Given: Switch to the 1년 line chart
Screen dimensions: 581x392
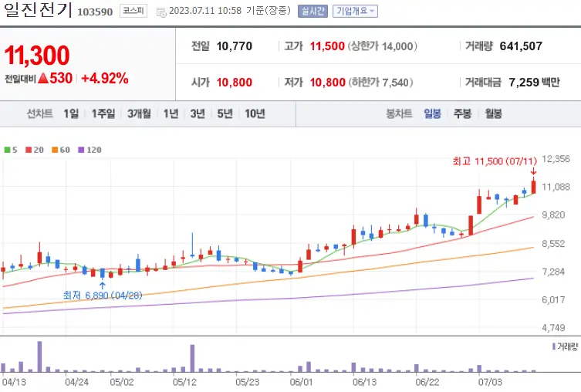Looking at the screenshot, I should [171, 113].
